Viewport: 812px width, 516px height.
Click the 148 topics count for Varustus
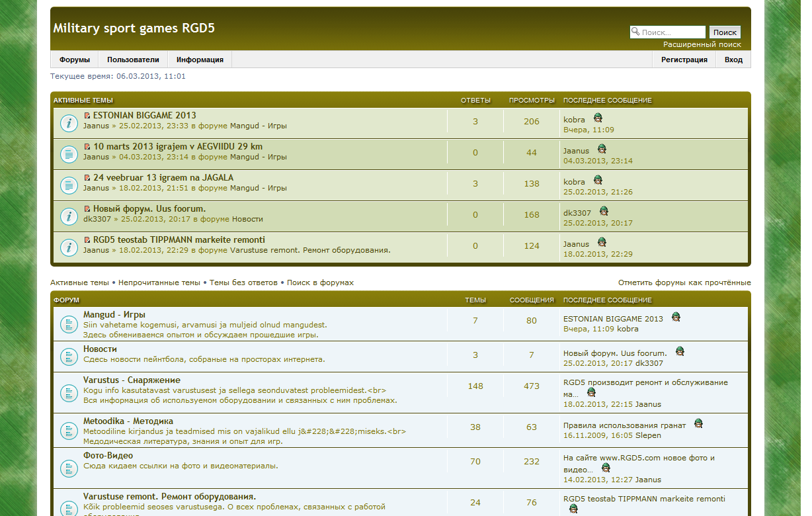(475, 386)
